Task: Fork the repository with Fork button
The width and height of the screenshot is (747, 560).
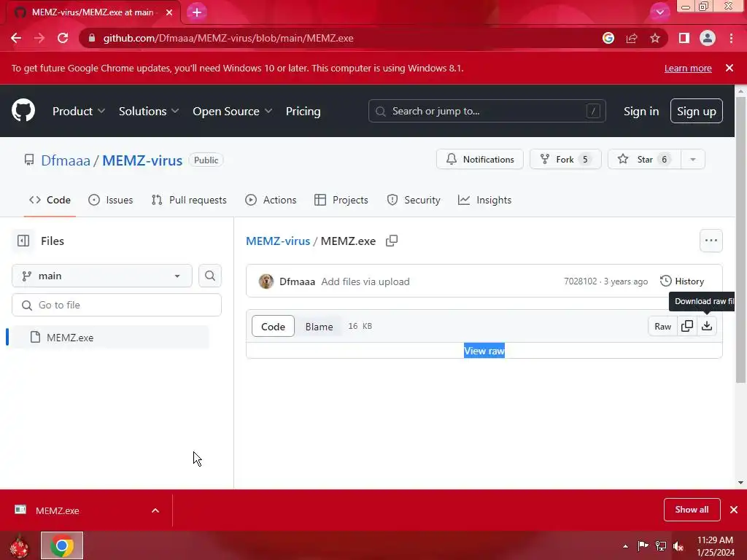Action: coord(565,160)
